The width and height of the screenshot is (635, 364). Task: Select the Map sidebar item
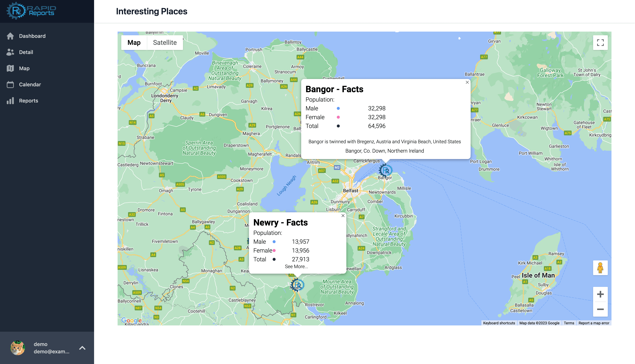point(24,68)
